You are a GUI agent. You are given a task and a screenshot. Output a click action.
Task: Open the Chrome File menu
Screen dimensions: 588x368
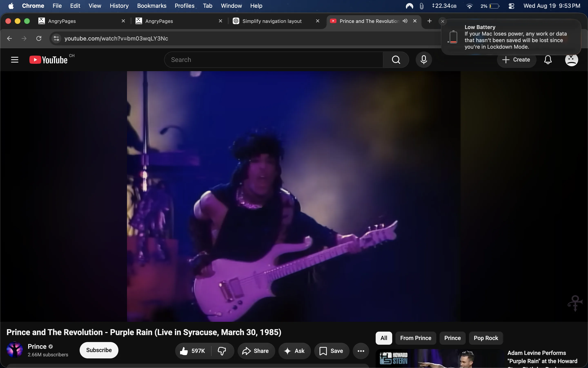[x=57, y=6]
